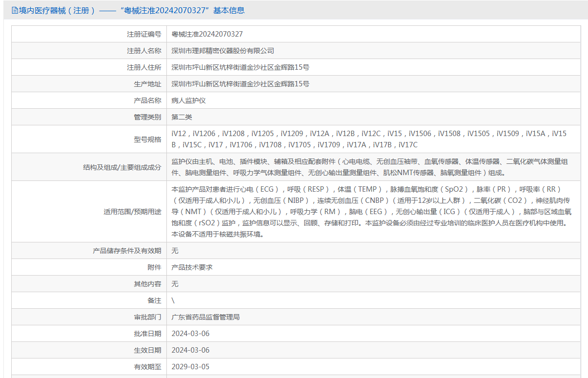588x378 pixels.
Task: Click the '批准日期' label cell
Action: [x=89, y=334]
